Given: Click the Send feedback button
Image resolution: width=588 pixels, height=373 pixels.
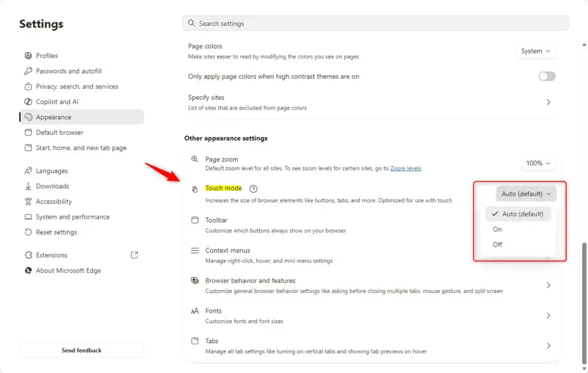Looking at the screenshot, I should pos(82,350).
